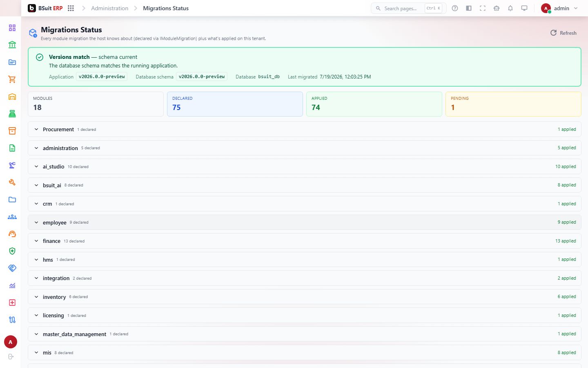
Task: Open the people group sidebar icon
Action: click(x=12, y=217)
